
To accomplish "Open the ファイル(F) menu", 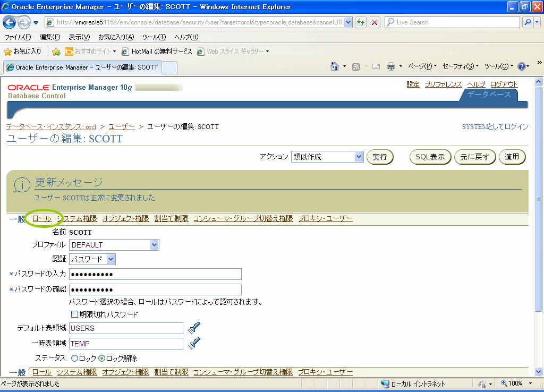I will 18,37.
